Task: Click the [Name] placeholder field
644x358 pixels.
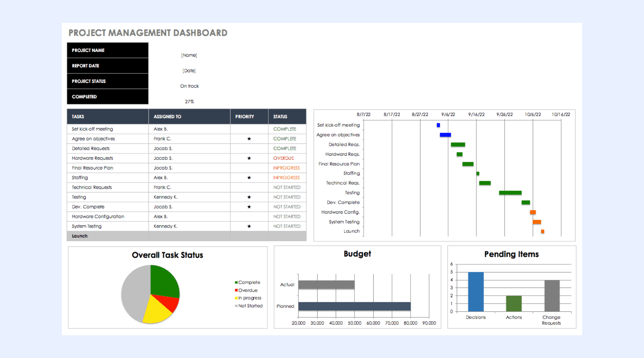Action: click(x=189, y=55)
